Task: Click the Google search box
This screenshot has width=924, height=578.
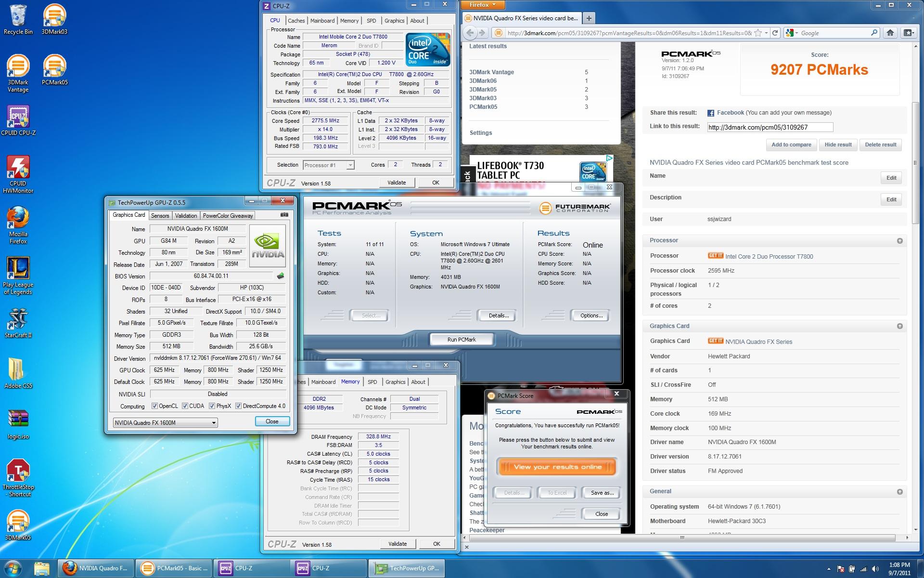Action: [x=835, y=33]
